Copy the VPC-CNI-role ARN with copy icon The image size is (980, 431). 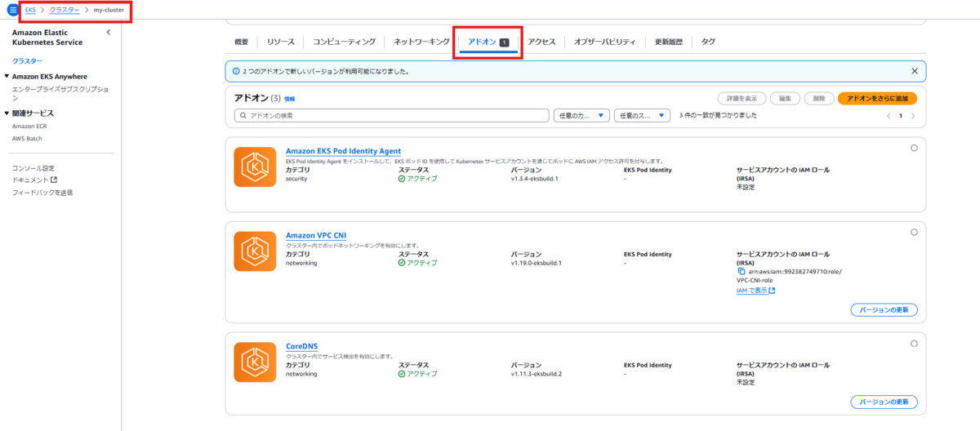click(x=741, y=271)
